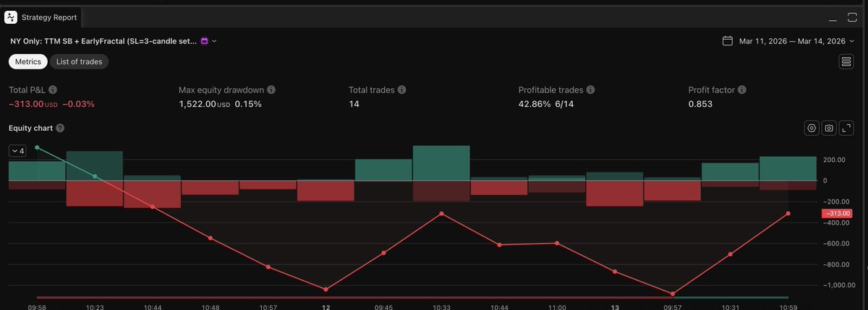Expand equity chart to fullscreen
This screenshot has width=868, height=310.
846,128
